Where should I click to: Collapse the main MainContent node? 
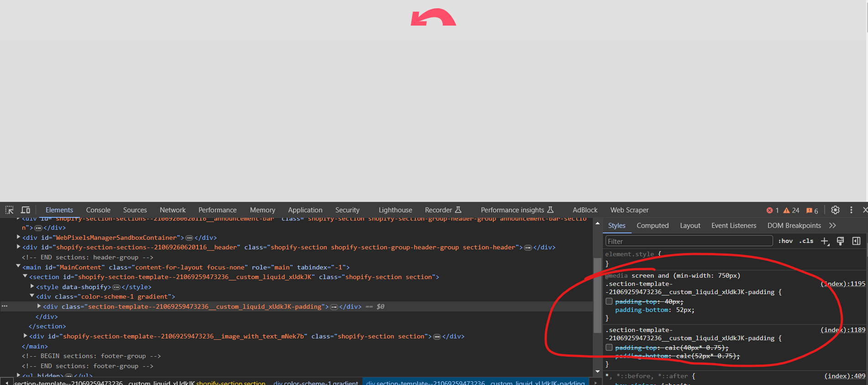pyautogui.click(x=18, y=266)
